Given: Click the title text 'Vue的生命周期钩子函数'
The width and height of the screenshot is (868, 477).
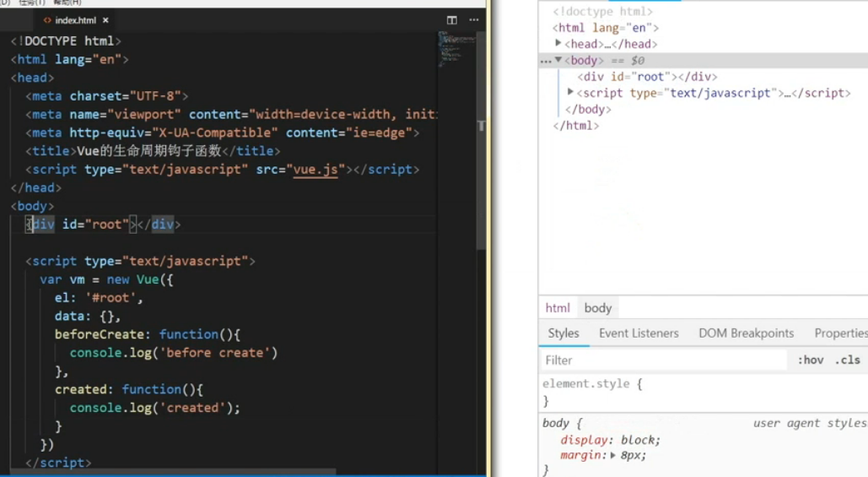Looking at the screenshot, I should (149, 151).
